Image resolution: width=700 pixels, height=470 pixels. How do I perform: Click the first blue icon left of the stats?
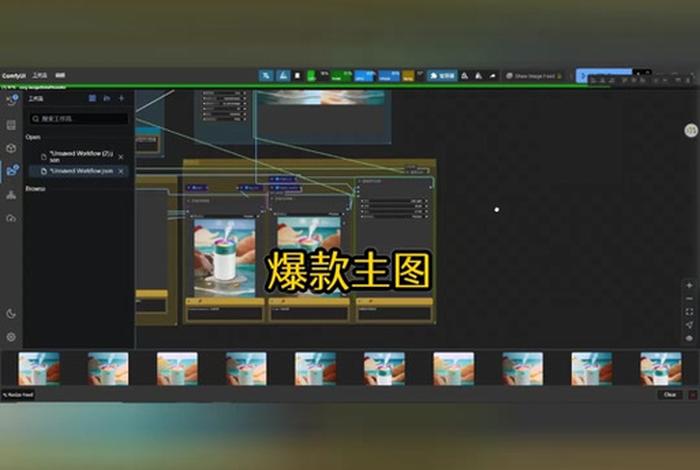tap(266, 76)
